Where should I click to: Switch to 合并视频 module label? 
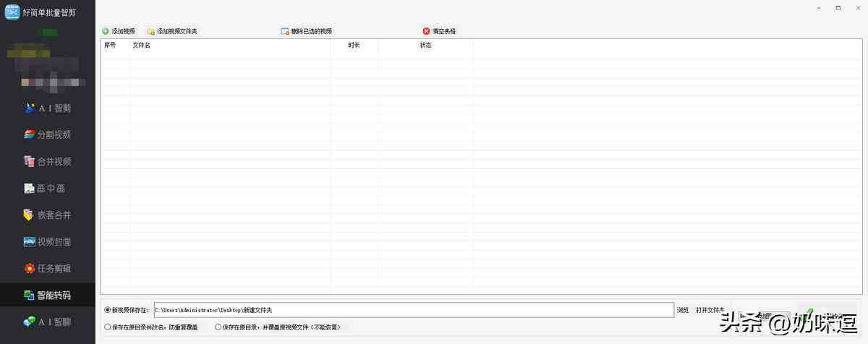tap(54, 161)
